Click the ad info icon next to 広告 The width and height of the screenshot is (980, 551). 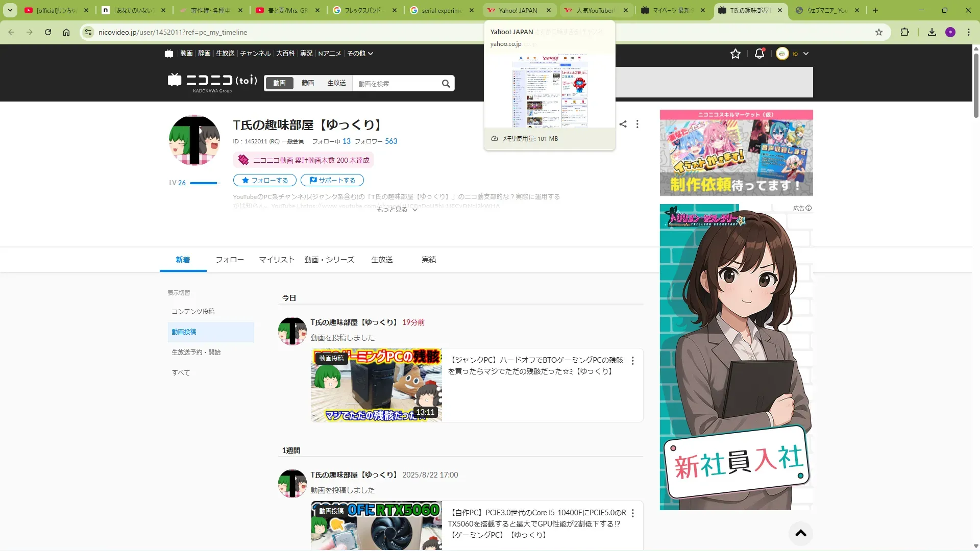click(808, 208)
